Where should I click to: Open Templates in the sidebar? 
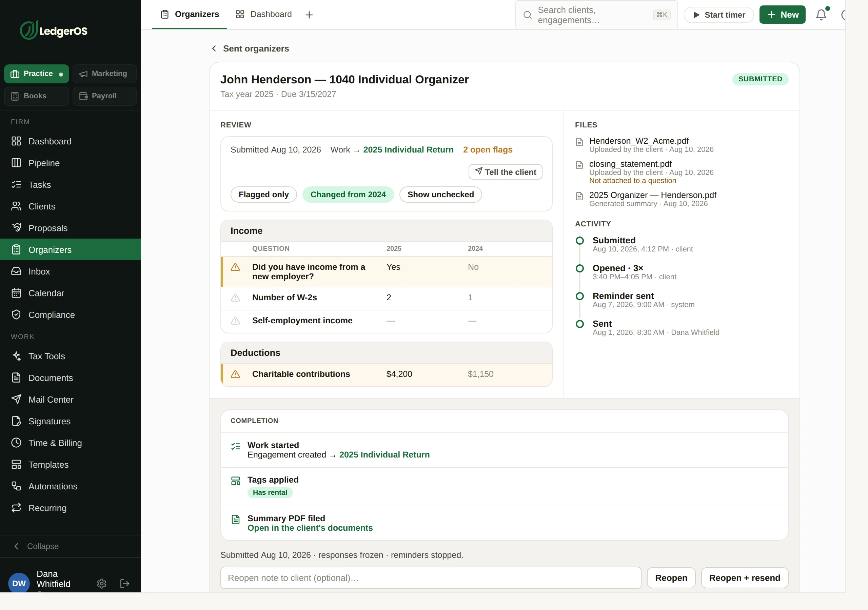70,465
